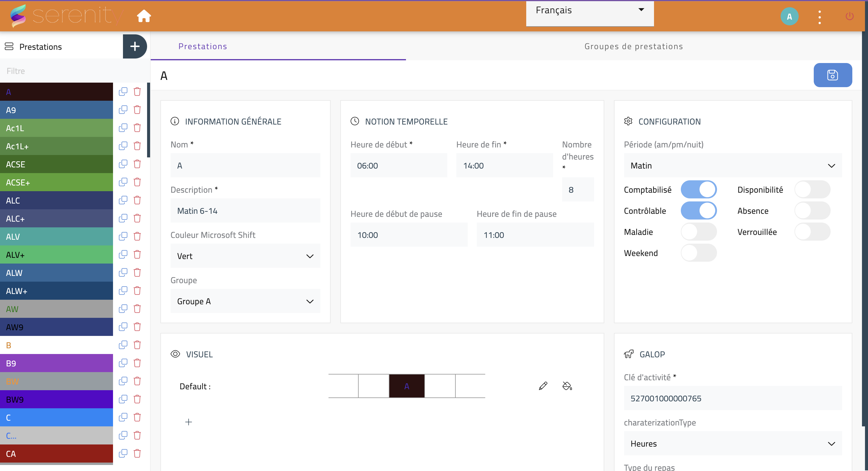Click the home icon in header
This screenshot has height=471, width=868.
144,16
